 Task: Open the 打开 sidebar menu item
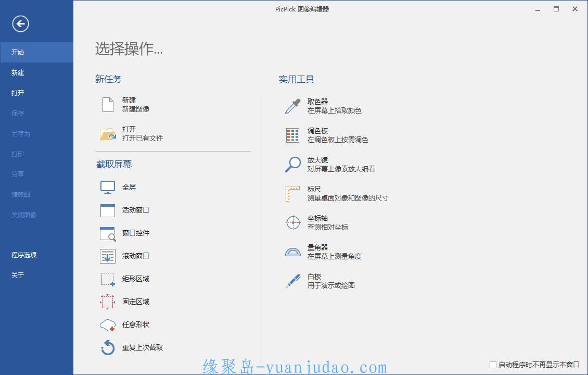click(18, 93)
